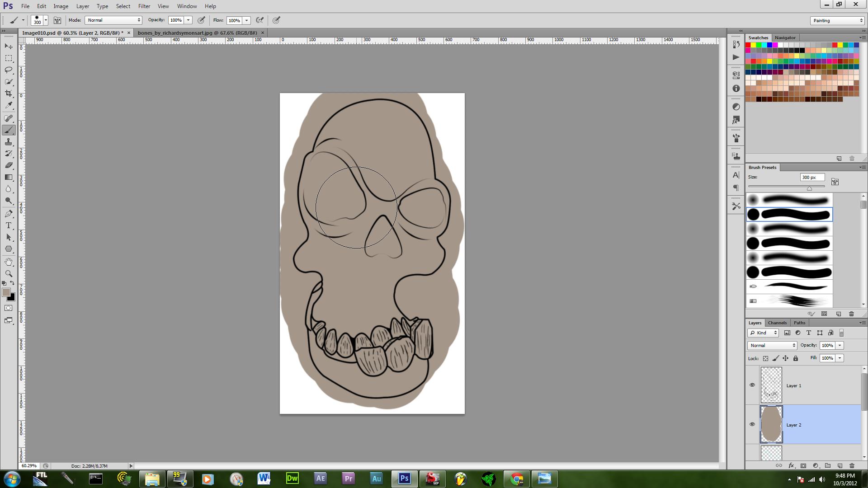Toggle pressure for opacity button
Screen dimensions: 868x488
point(201,20)
